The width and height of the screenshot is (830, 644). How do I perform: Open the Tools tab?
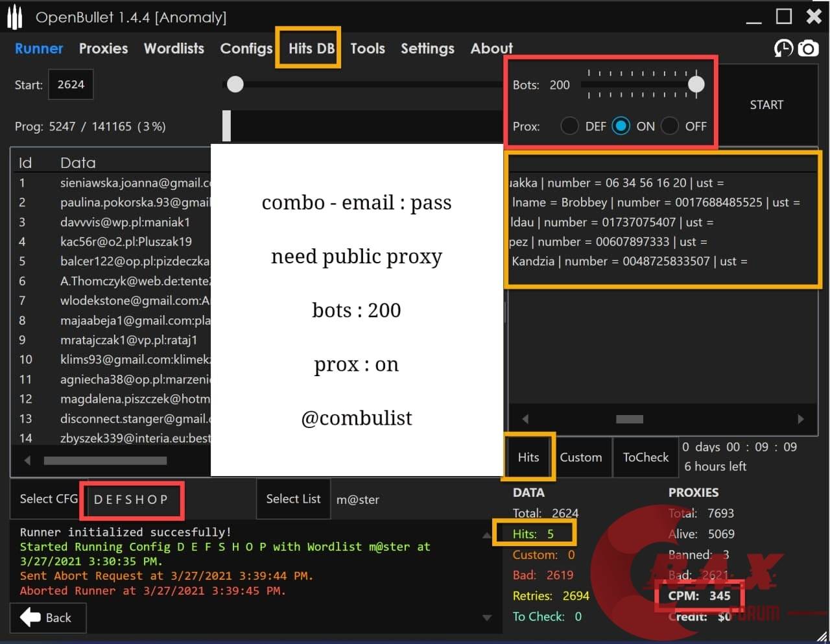click(x=368, y=49)
